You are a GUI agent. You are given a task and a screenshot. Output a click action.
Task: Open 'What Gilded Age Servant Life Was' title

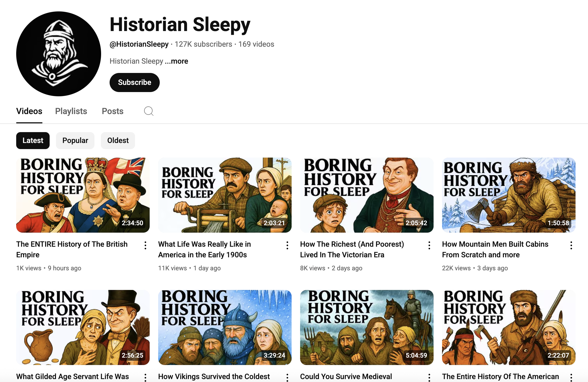(72, 376)
